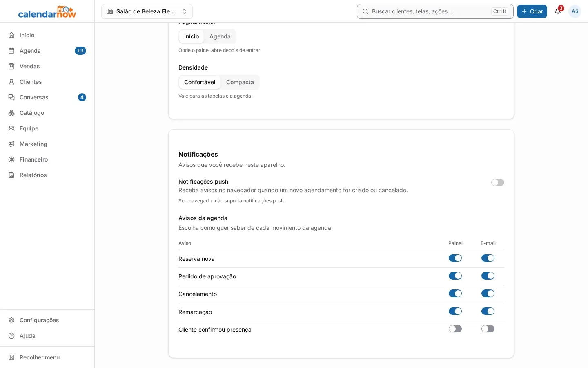Select Agenda as the start page

tap(220, 36)
